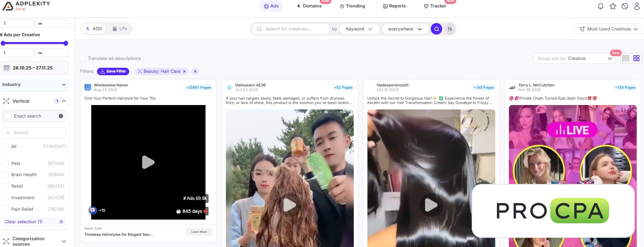Screen dimensions: 644x247
Task: Open the date range calendar icon
Action: pos(6,68)
